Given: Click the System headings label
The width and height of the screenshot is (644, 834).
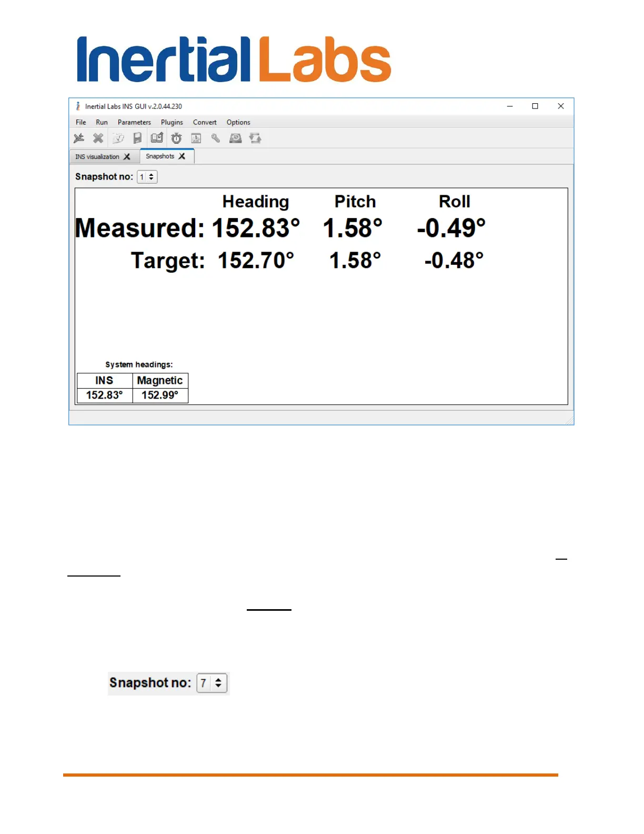Looking at the screenshot, I should click(x=139, y=364).
